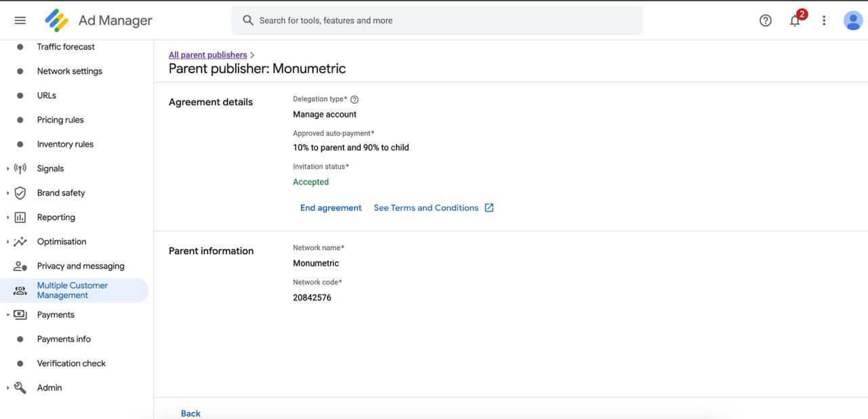Click End agreement
This screenshot has height=419, width=868.
pyautogui.click(x=331, y=208)
